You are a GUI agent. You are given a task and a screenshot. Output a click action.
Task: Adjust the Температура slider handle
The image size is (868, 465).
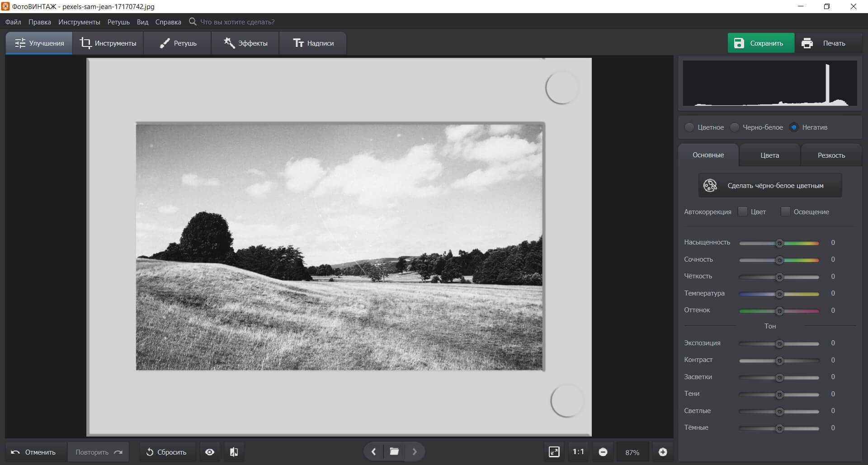point(779,294)
